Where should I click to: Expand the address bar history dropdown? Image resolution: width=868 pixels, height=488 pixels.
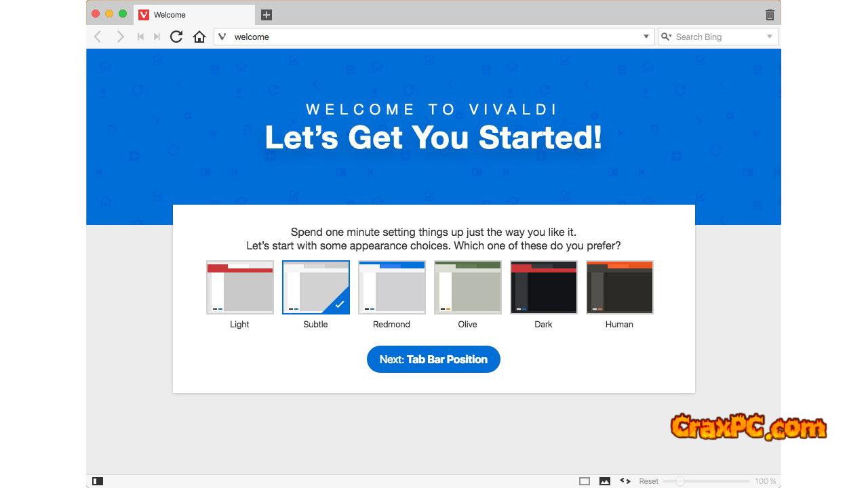[x=646, y=37]
